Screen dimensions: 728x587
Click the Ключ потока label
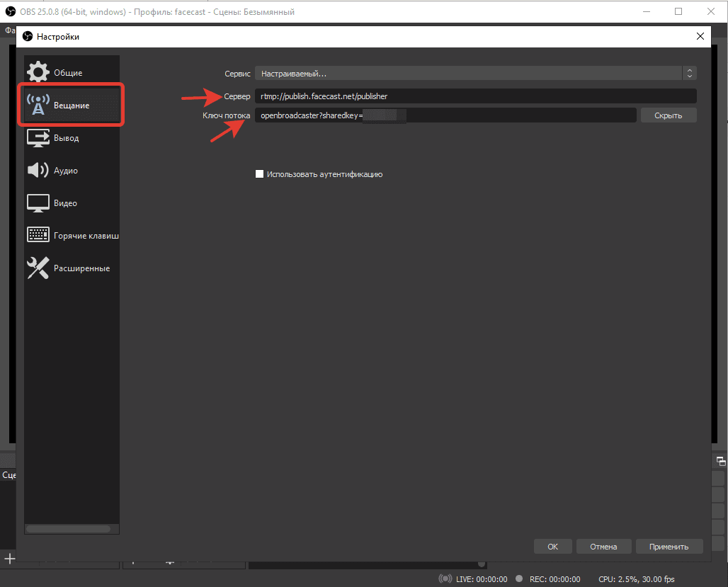click(226, 115)
